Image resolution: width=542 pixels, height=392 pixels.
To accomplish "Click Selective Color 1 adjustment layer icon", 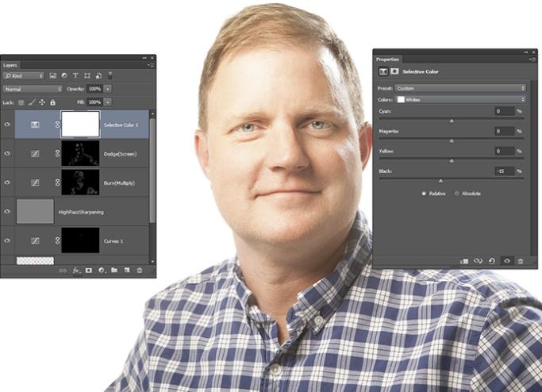I will [35, 125].
